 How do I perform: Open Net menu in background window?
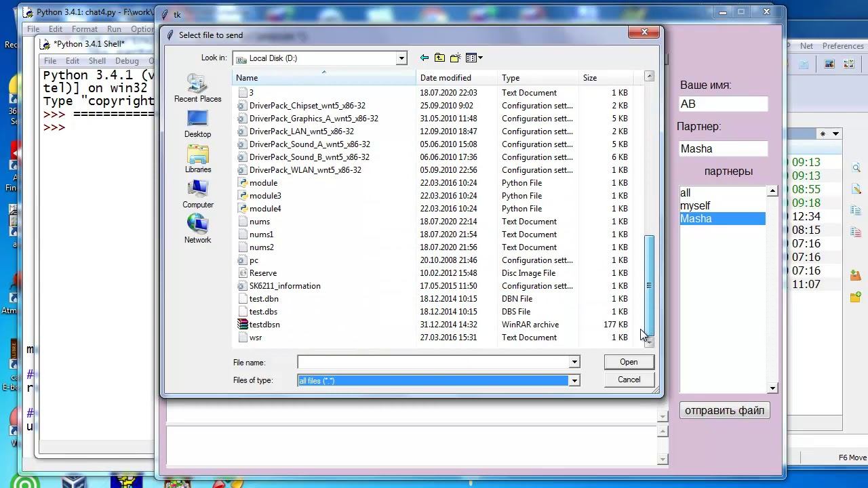pos(806,46)
